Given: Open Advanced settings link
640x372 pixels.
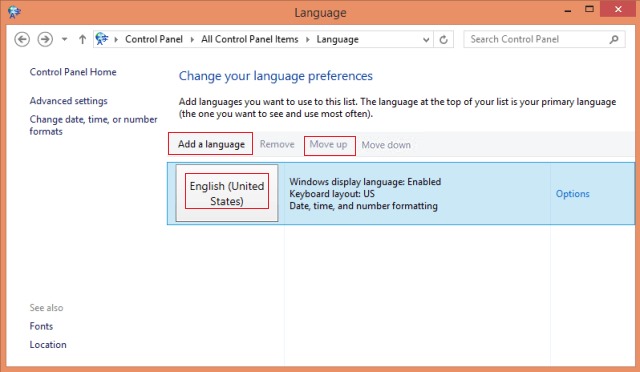Looking at the screenshot, I should point(69,101).
